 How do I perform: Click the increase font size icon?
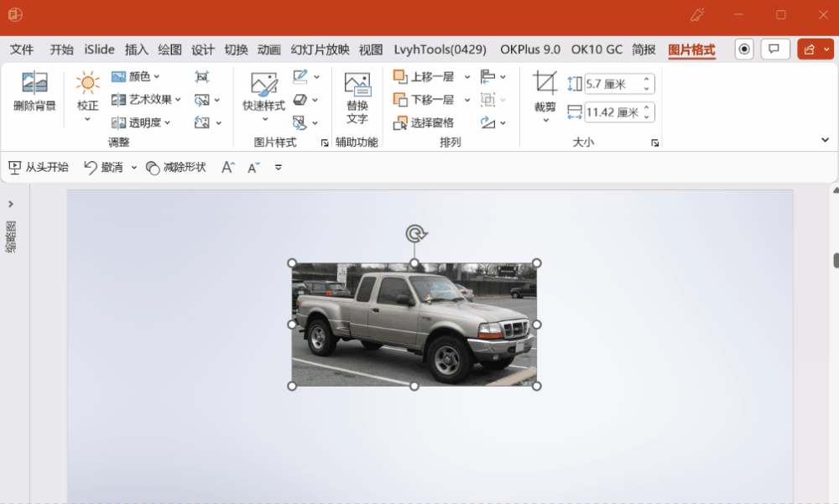pos(227,168)
